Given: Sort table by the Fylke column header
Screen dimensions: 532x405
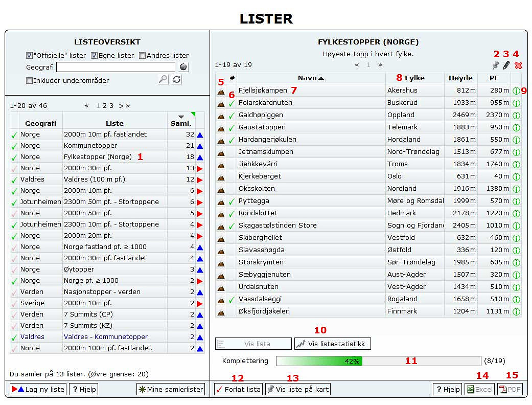Looking at the screenshot, I should tap(414, 78).
